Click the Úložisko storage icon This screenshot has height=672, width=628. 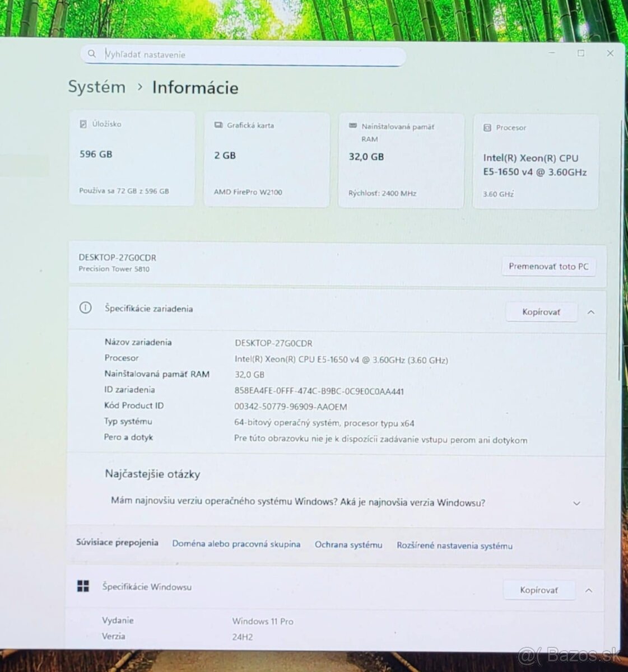[83, 124]
